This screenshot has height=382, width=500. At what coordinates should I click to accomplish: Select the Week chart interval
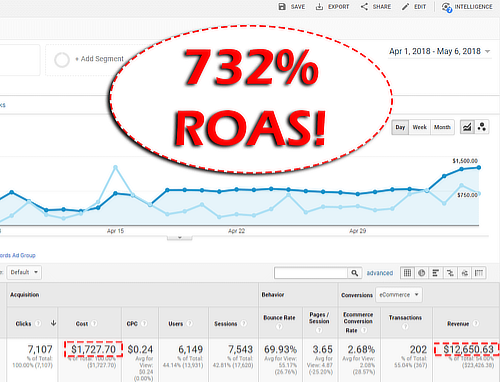tap(420, 127)
